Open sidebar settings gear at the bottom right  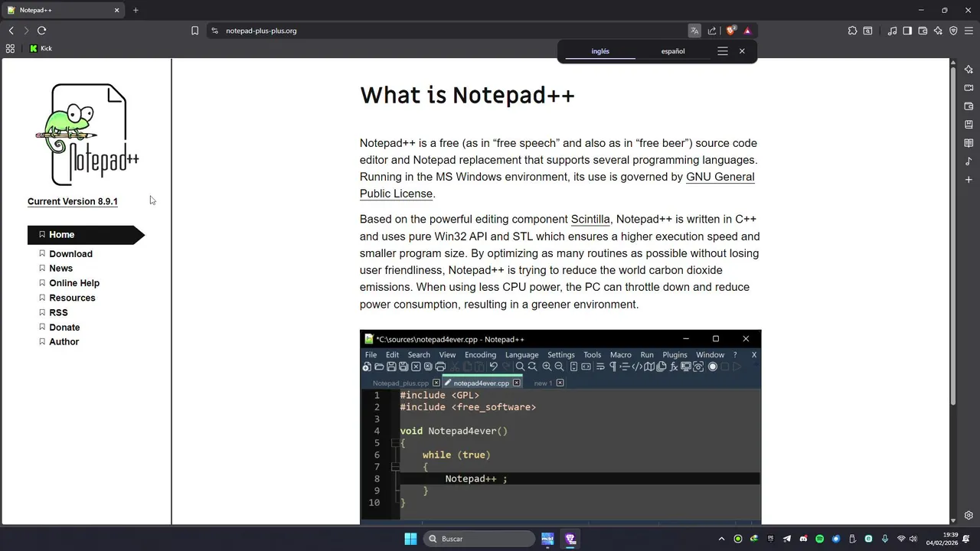pos(969,516)
